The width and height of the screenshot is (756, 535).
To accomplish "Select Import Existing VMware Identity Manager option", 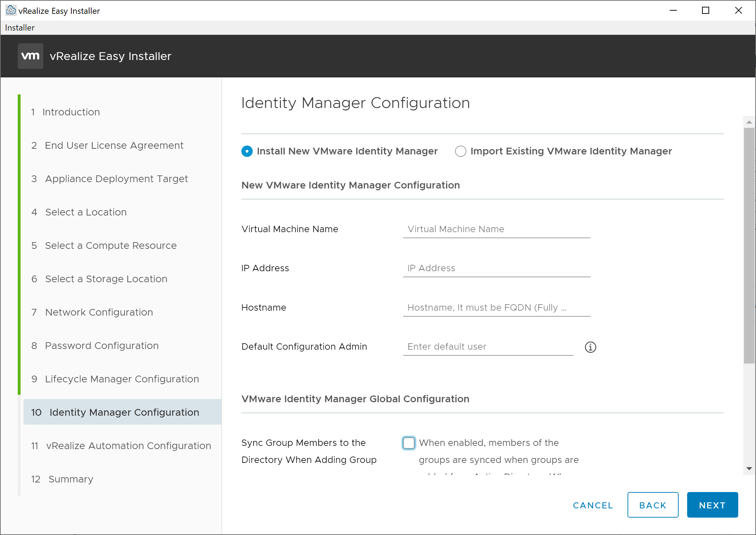I will click(x=460, y=151).
